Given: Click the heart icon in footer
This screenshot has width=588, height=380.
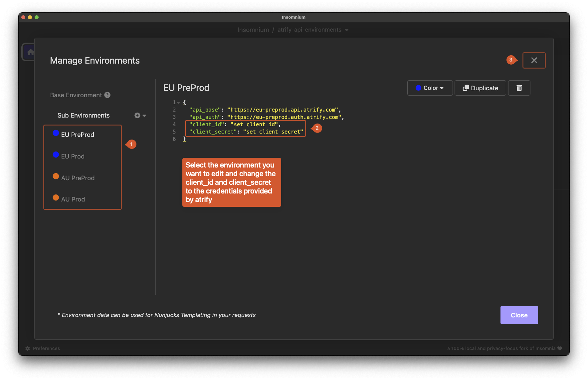Looking at the screenshot, I should click(560, 348).
